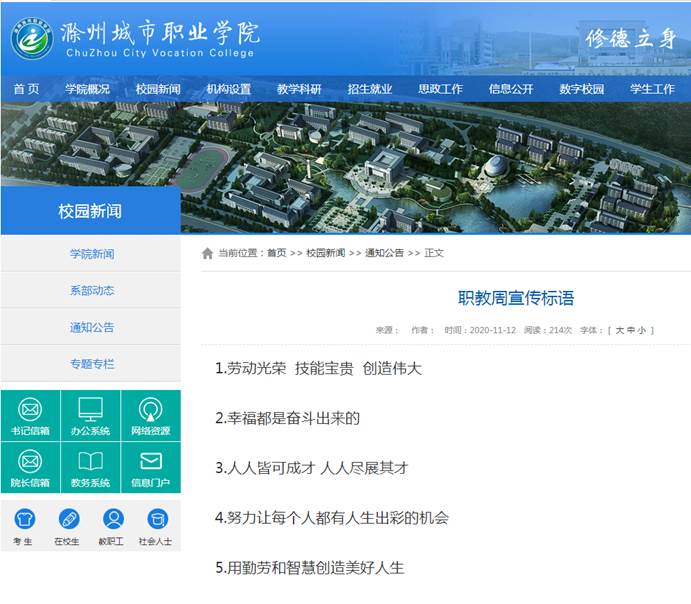This screenshot has width=691, height=604.
Task: Select the 考生 shirt icon
Action: 23,519
